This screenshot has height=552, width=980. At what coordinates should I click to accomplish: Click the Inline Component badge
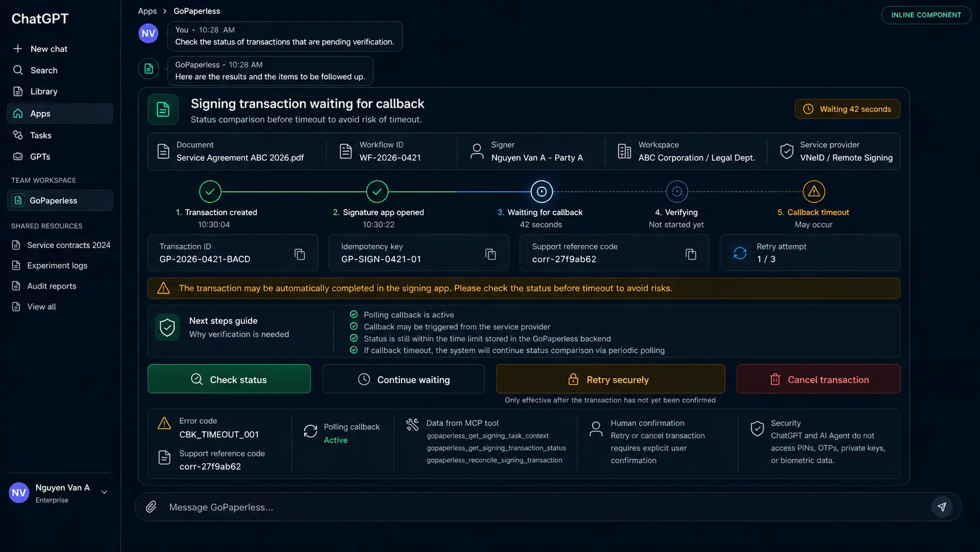click(926, 15)
